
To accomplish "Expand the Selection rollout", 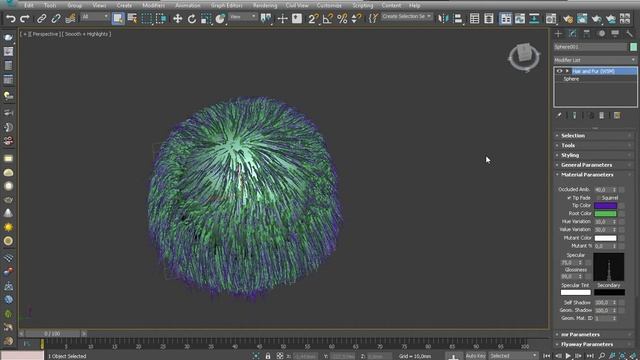I will point(594,136).
